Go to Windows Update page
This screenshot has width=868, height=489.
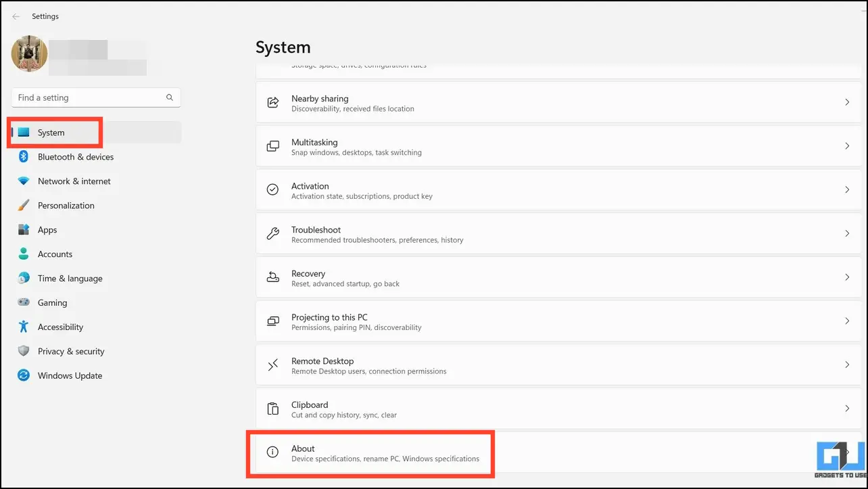(x=96, y=375)
